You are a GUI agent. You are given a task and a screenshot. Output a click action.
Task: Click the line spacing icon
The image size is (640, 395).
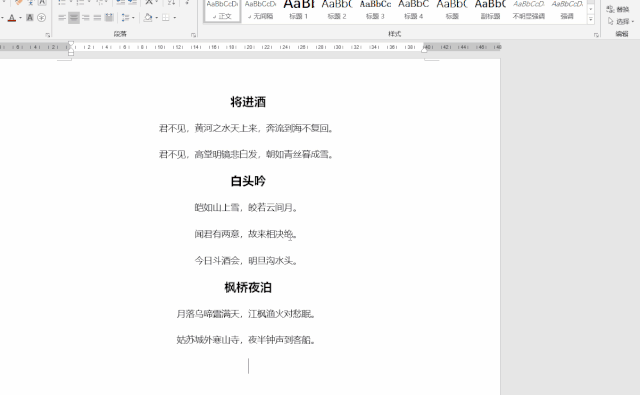tap(125, 18)
